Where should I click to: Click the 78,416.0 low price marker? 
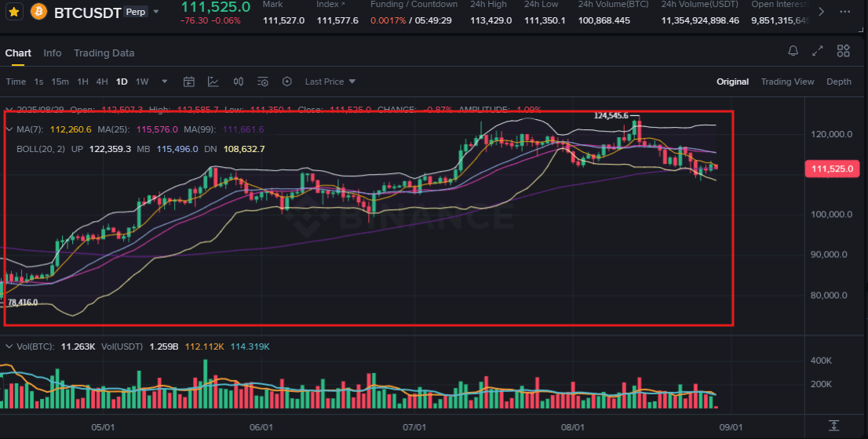point(23,303)
